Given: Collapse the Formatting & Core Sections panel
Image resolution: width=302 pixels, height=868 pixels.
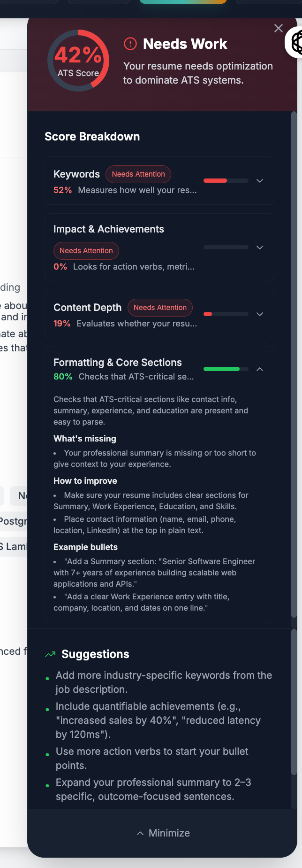Looking at the screenshot, I should tap(260, 369).
